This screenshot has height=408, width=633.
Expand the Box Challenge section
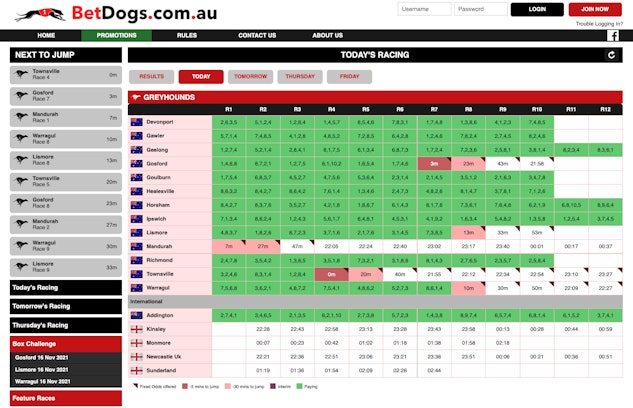pyautogui.click(x=66, y=344)
